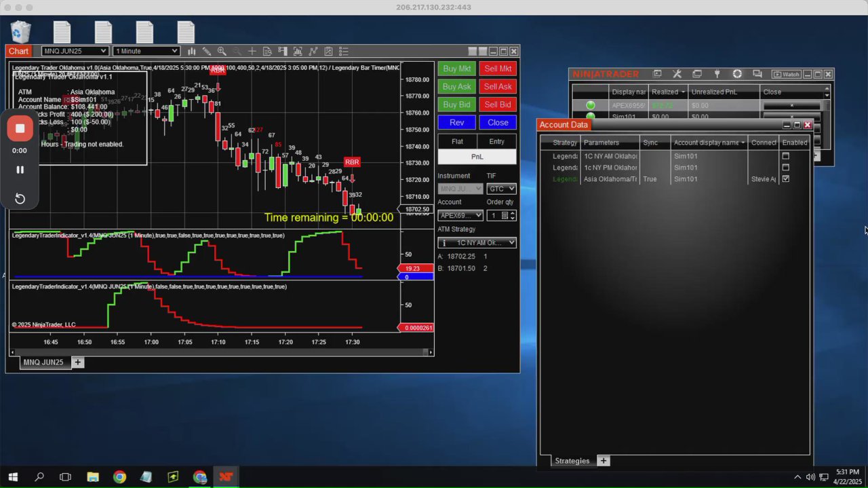Open the 1 Minute interval dropdown
This screenshot has height=488, width=868.
point(146,51)
